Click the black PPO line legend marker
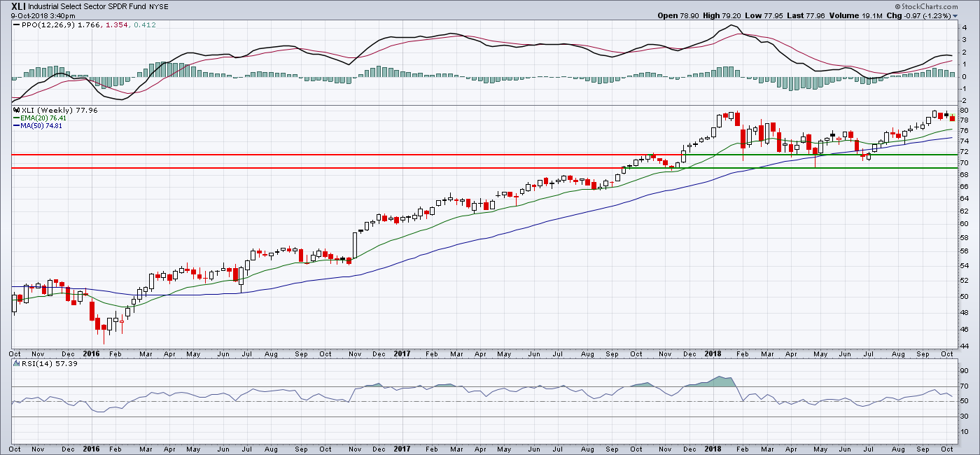 click(x=16, y=25)
